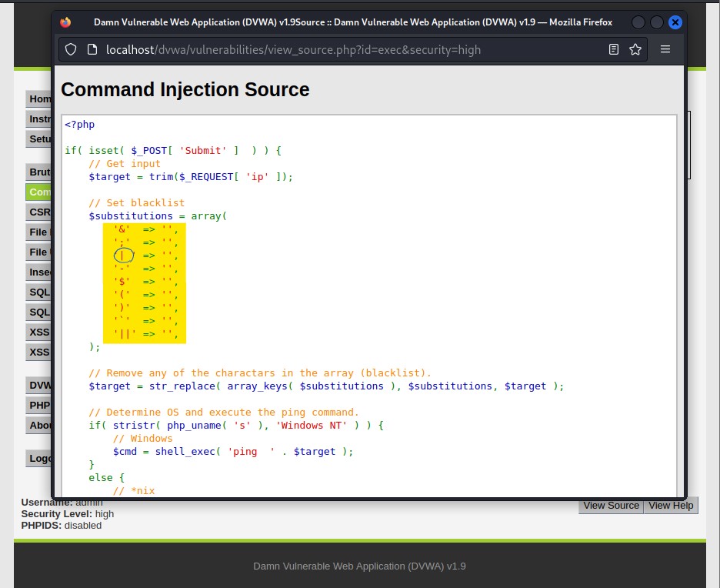Open Brute Force item in DVWA sidebar
Screen dimensions: 720x588
[x=39, y=172]
